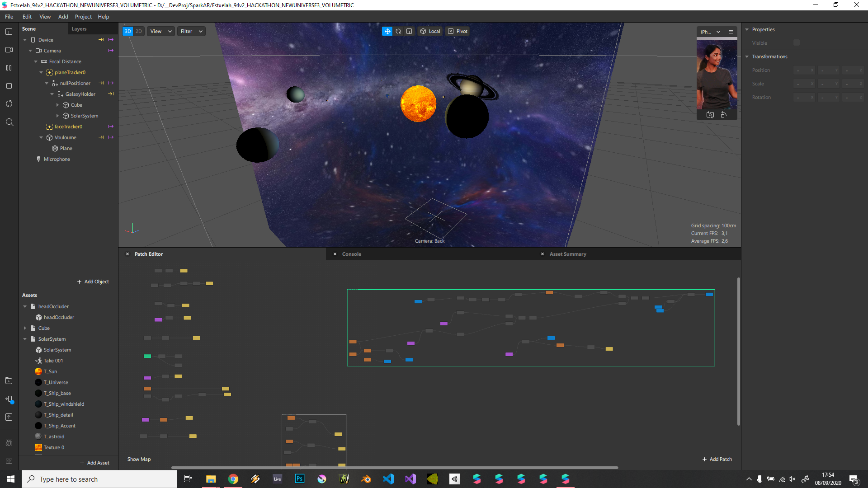Open the Project menu
Image resolution: width=868 pixels, height=488 pixels.
tap(83, 17)
